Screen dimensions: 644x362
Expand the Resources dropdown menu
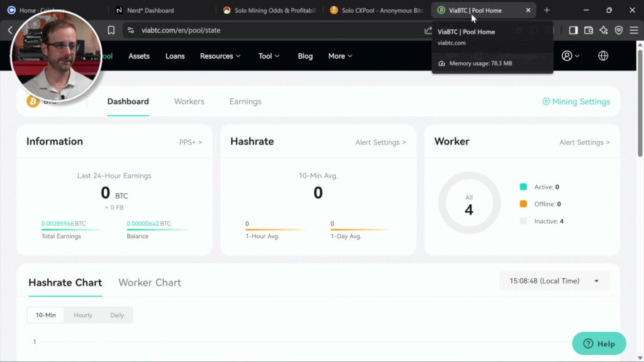[220, 56]
